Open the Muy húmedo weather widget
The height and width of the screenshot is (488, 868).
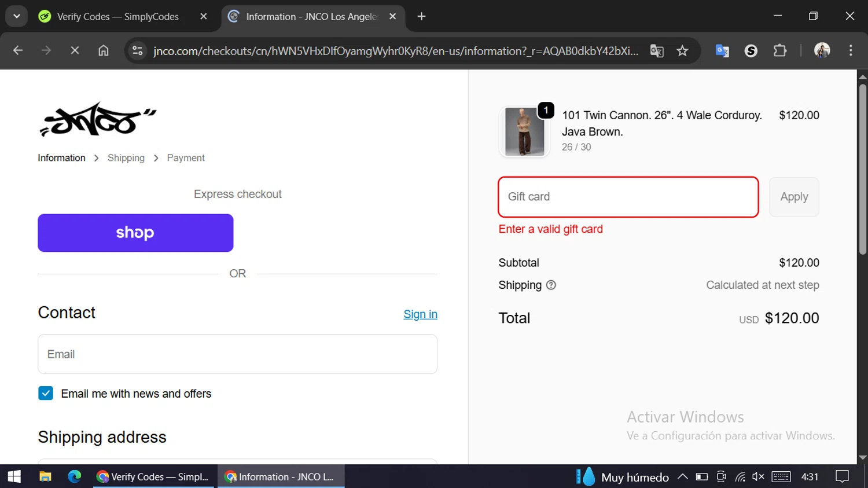(x=623, y=477)
